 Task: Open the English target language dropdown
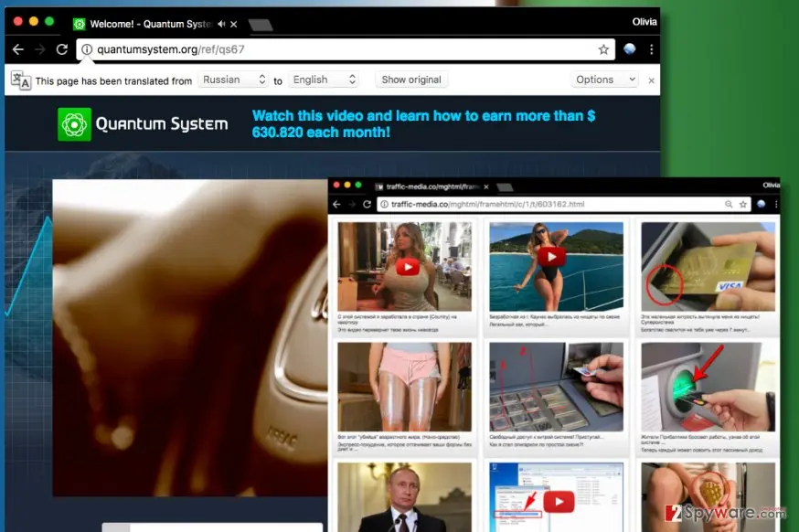pyautogui.click(x=324, y=80)
